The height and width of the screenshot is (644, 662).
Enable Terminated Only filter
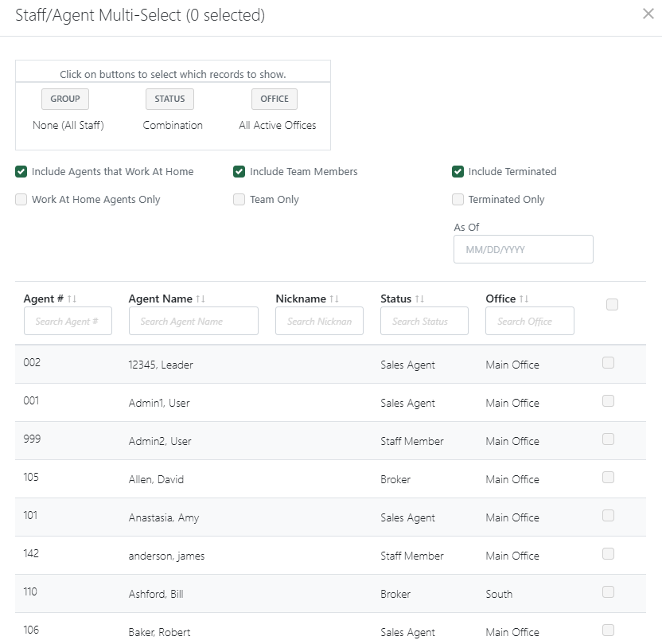(x=458, y=199)
